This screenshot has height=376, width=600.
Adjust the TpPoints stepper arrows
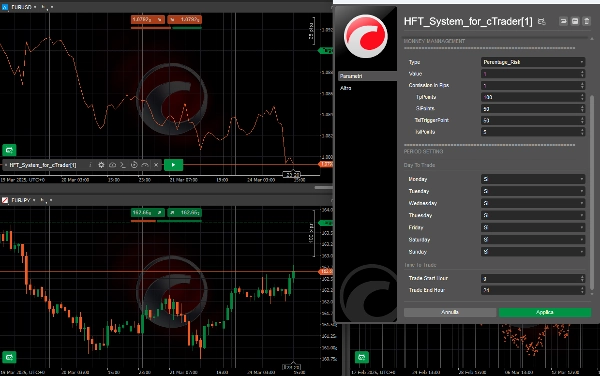(582, 97)
